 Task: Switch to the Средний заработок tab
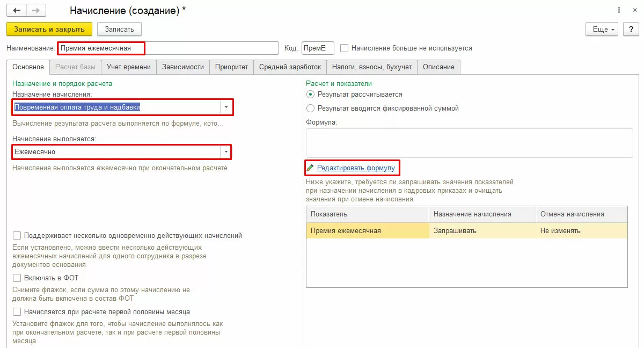pos(290,67)
